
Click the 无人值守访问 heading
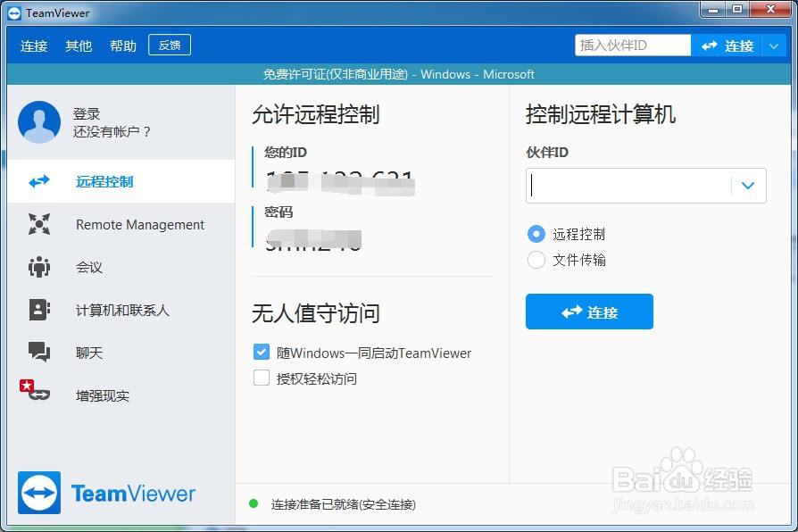(315, 313)
